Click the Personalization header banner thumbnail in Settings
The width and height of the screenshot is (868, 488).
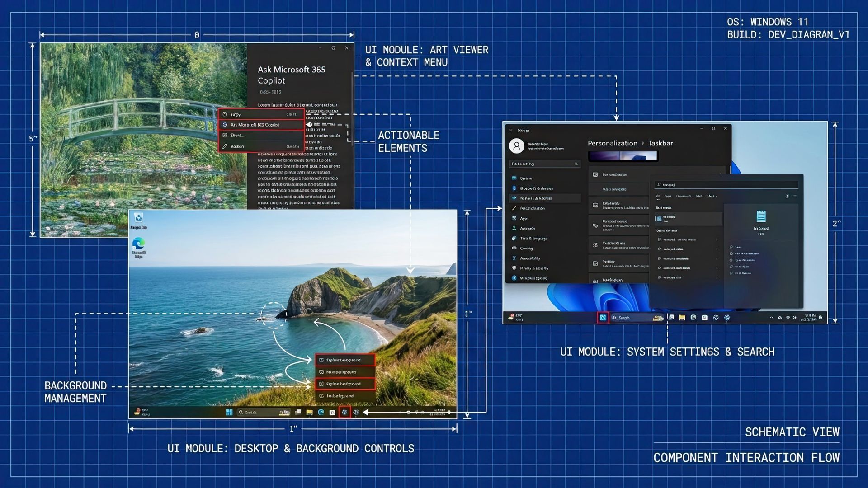pos(623,155)
